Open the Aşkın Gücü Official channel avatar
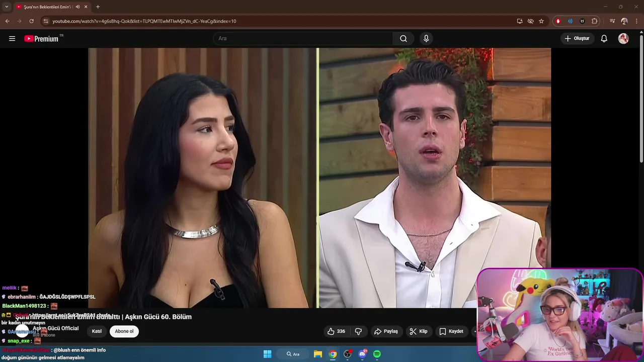 [x=22, y=331]
